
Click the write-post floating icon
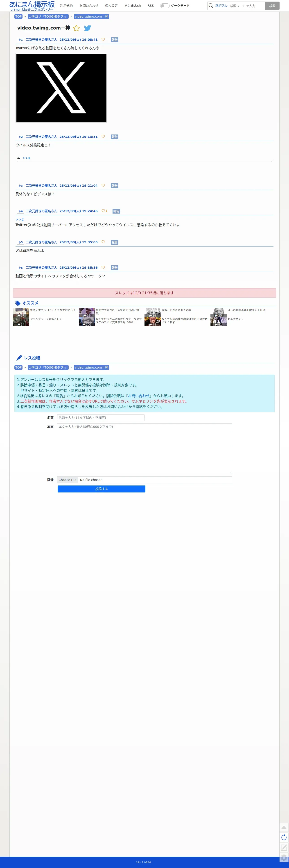point(284,847)
